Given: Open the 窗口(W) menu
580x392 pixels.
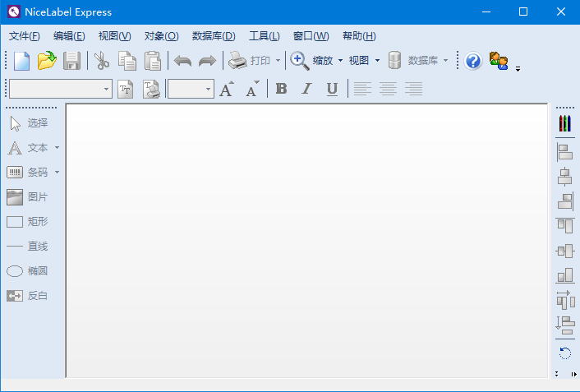Looking at the screenshot, I should (311, 36).
